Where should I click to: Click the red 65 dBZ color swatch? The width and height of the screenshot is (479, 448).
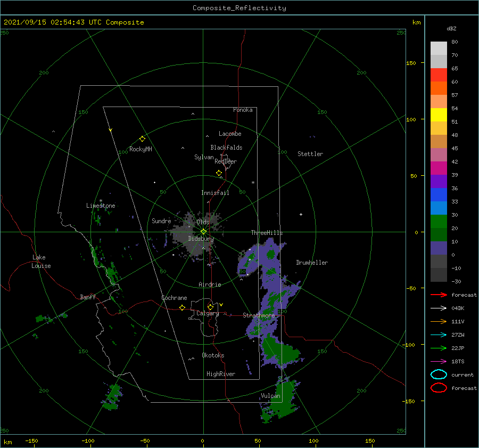point(439,75)
